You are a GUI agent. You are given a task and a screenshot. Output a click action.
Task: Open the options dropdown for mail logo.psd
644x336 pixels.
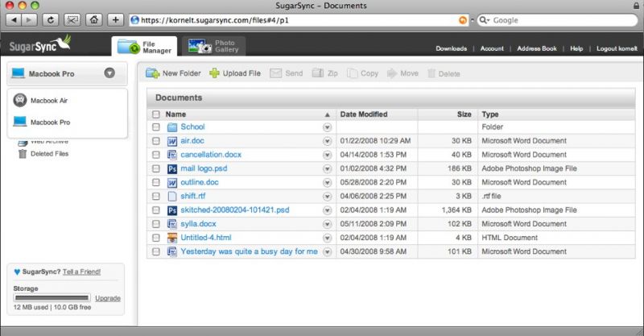(327, 168)
